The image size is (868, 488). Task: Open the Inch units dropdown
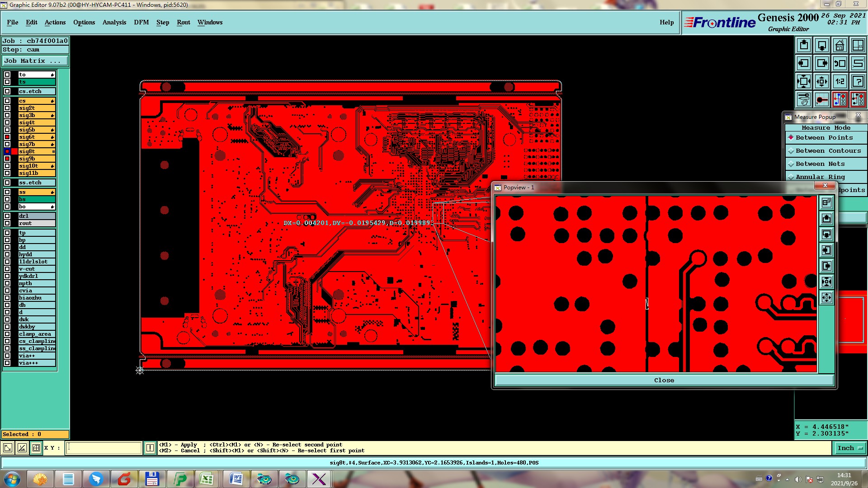tap(850, 448)
